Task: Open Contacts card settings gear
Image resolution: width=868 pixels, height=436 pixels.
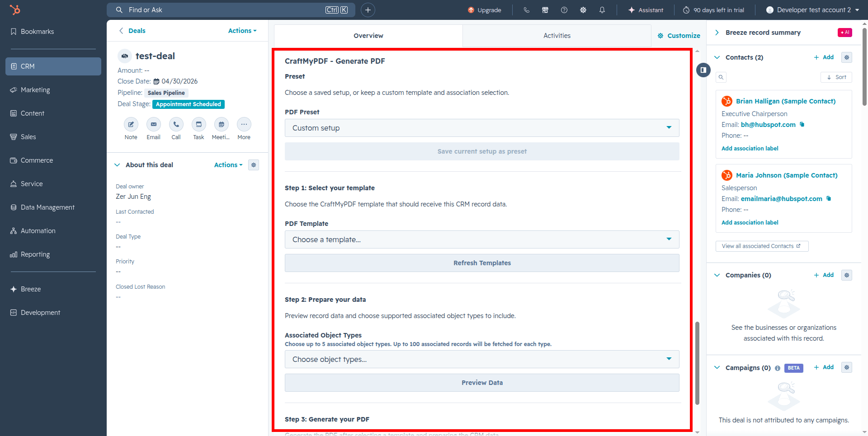Action: [847, 57]
